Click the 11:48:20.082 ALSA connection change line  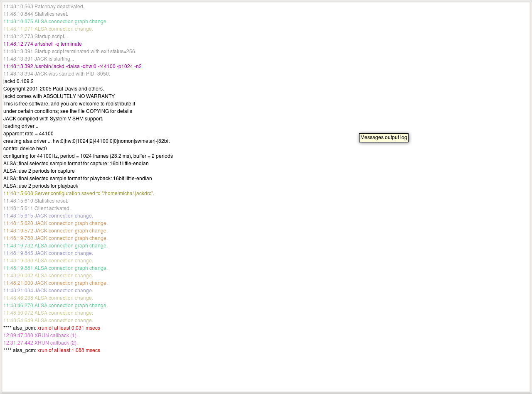pos(48,276)
